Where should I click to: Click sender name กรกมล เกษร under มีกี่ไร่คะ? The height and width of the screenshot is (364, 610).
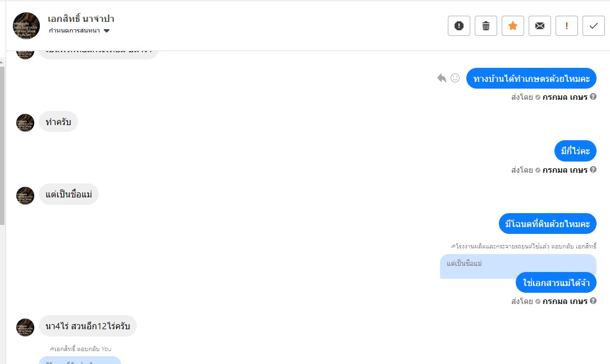click(x=565, y=170)
